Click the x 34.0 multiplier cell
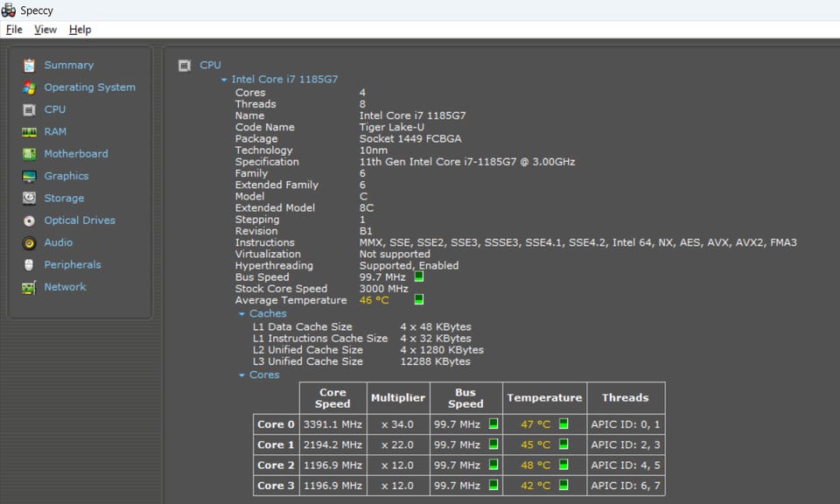Screen dimensions: 840x504 click(398, 424)
